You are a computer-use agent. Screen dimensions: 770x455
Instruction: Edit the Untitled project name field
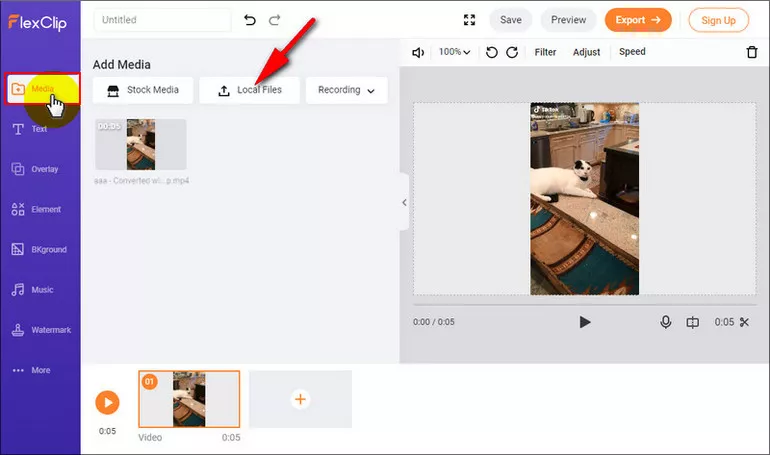[x=162, y=20]
